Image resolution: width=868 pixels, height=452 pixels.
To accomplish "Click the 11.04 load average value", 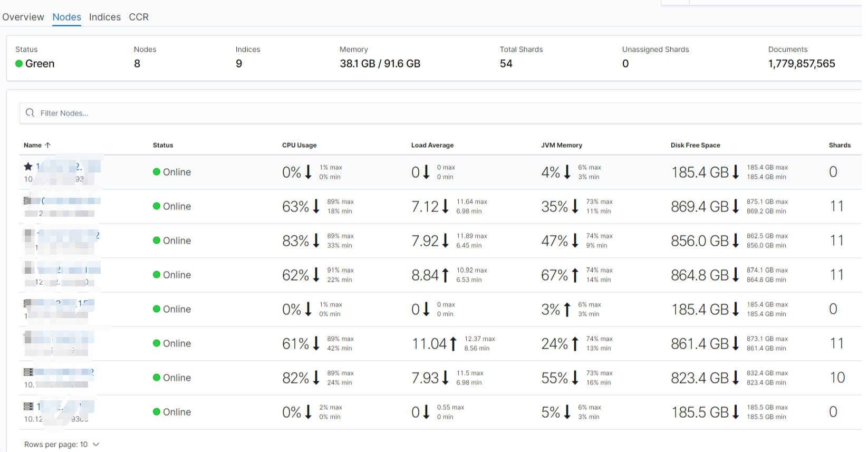I will (x=429, y=343).
